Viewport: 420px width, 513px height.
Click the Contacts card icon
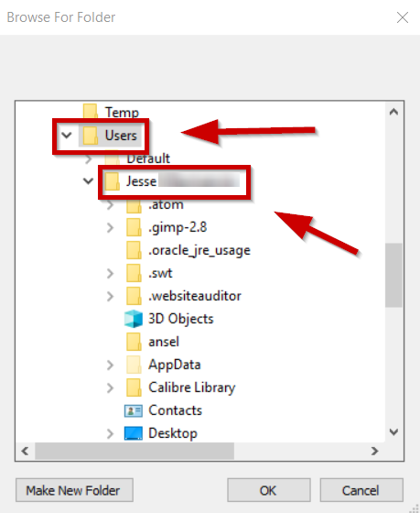[x=134, y=410]
